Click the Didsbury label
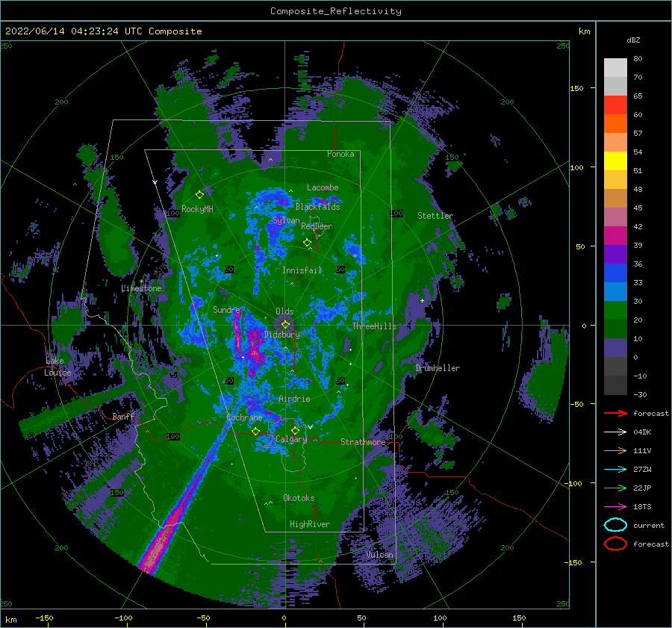 [x=282, y=335]
